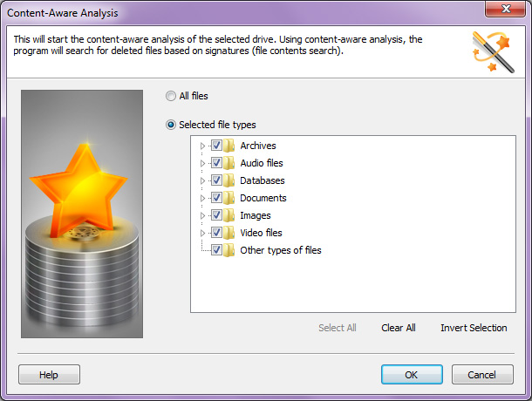Click the Documents folder icon
Image resolution: width=532 pixels, height=401 pixels.
229,198
